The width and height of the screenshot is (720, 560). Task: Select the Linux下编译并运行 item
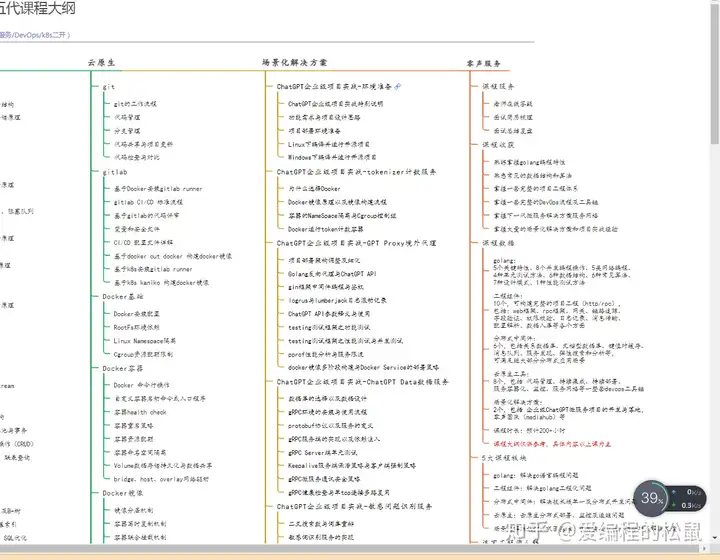329,144
